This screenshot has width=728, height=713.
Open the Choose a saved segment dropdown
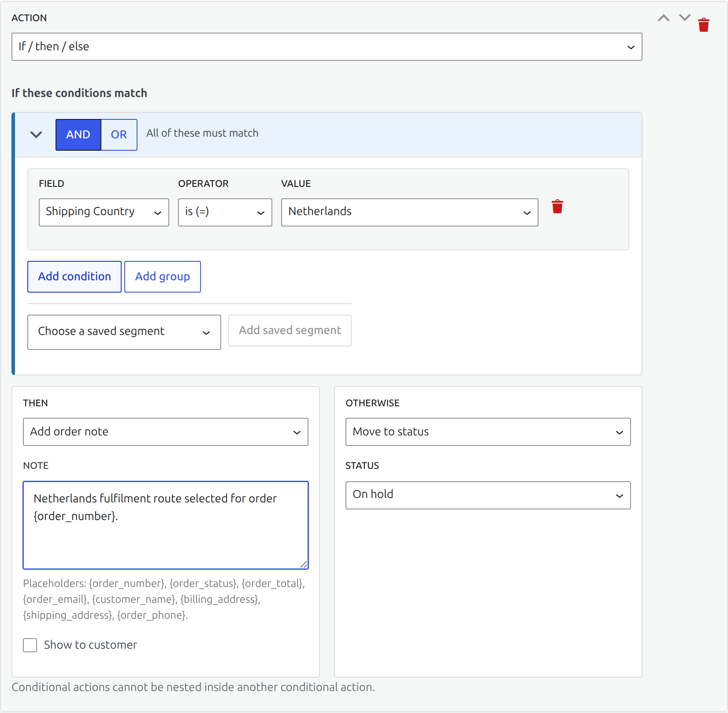pyautogui.click(x=124, y=332)
